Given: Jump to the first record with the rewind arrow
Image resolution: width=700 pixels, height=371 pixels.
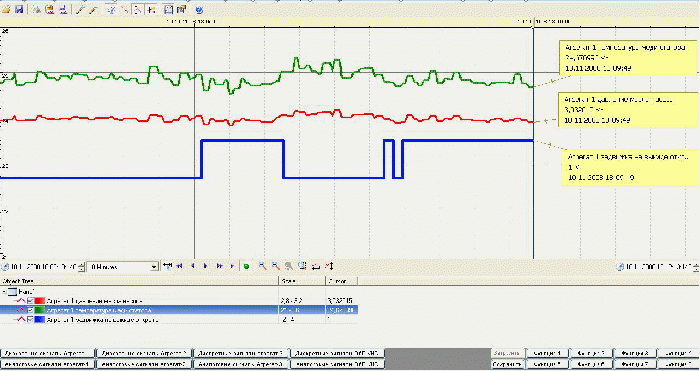Looking at the screenshot, I should click(x=179, y=267).
